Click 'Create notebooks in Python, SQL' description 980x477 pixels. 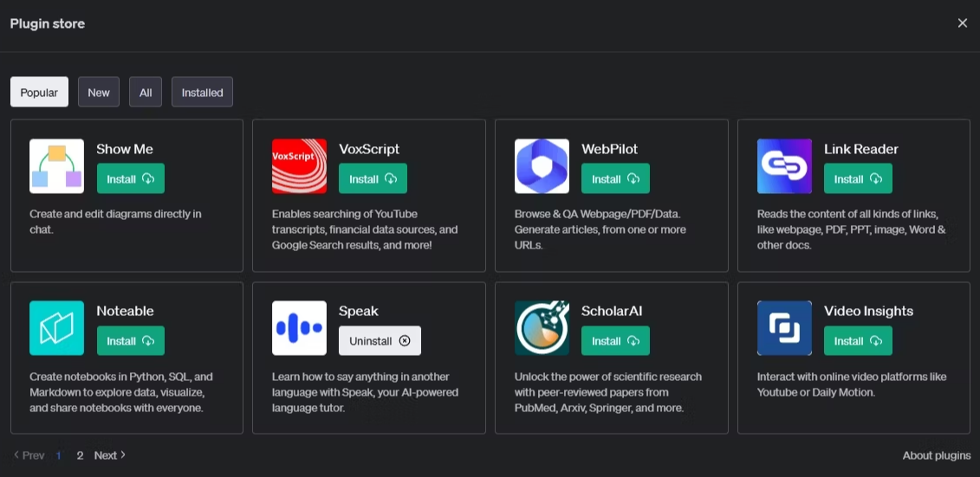click(x=122, y=393)
